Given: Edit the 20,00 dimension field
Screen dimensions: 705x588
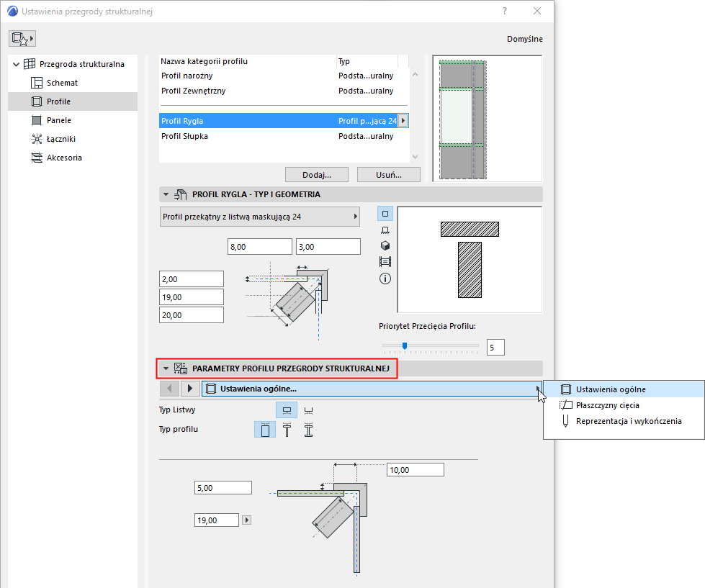Looking at the screenshot, I should (192, 315).
